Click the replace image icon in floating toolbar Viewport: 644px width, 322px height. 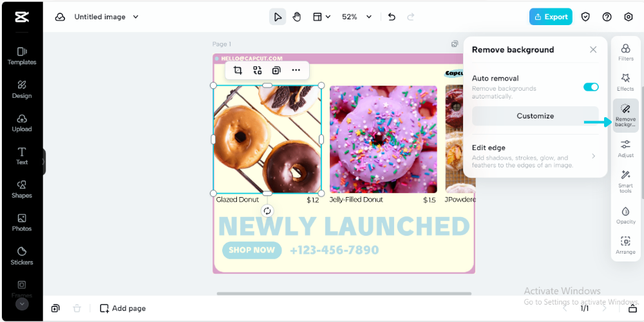point(257,70)
